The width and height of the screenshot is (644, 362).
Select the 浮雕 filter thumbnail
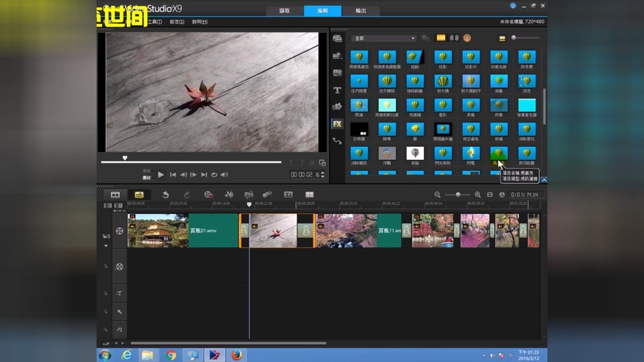pyautogui.click(x=387, y=153)
